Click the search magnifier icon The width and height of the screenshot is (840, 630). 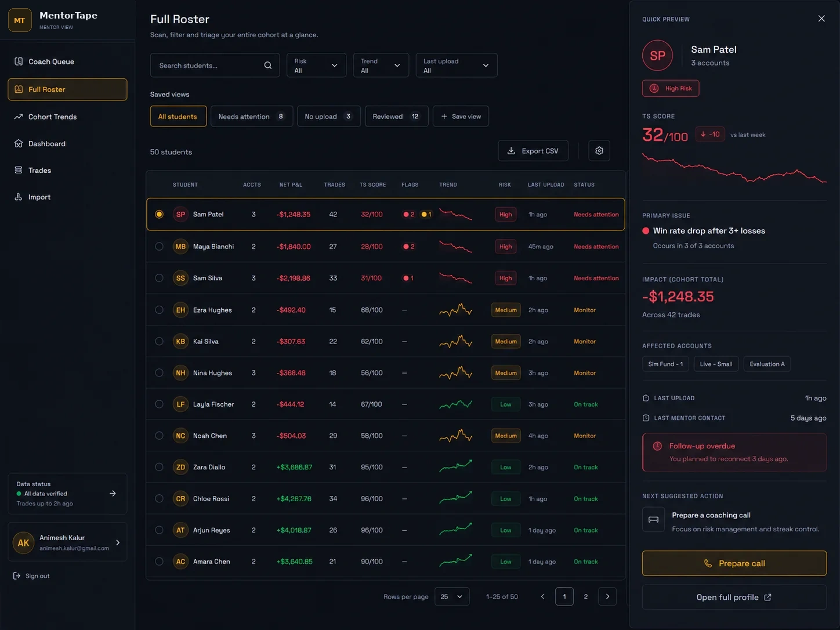point(268,66)
